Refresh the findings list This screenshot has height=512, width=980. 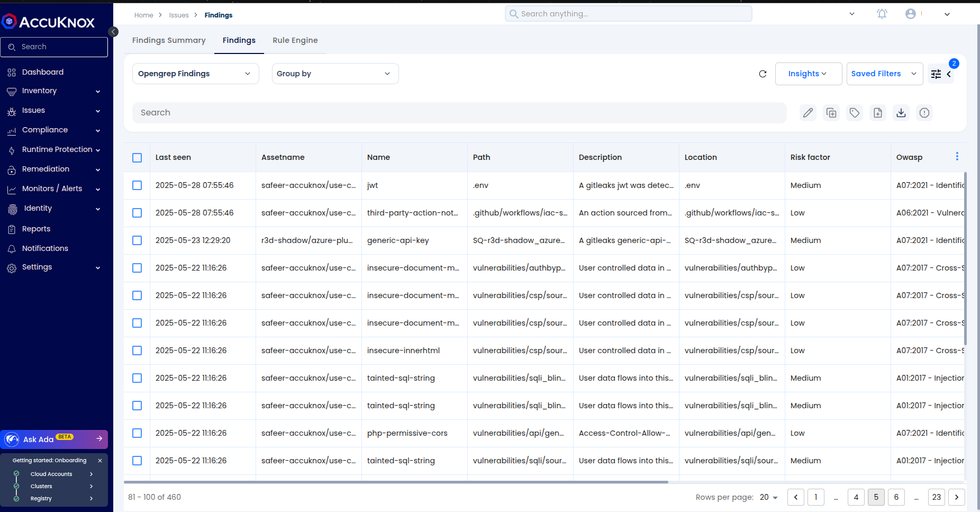click(x=763, y=74)
